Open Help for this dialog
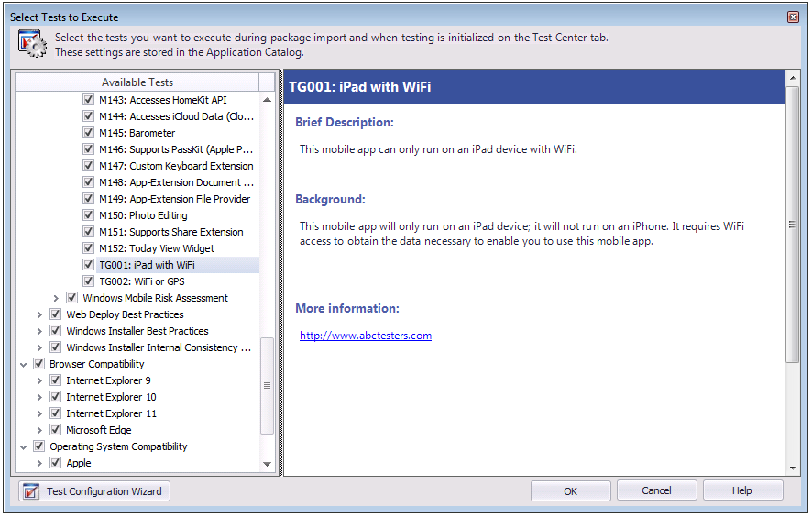812x517 pixels. [741, 491]
